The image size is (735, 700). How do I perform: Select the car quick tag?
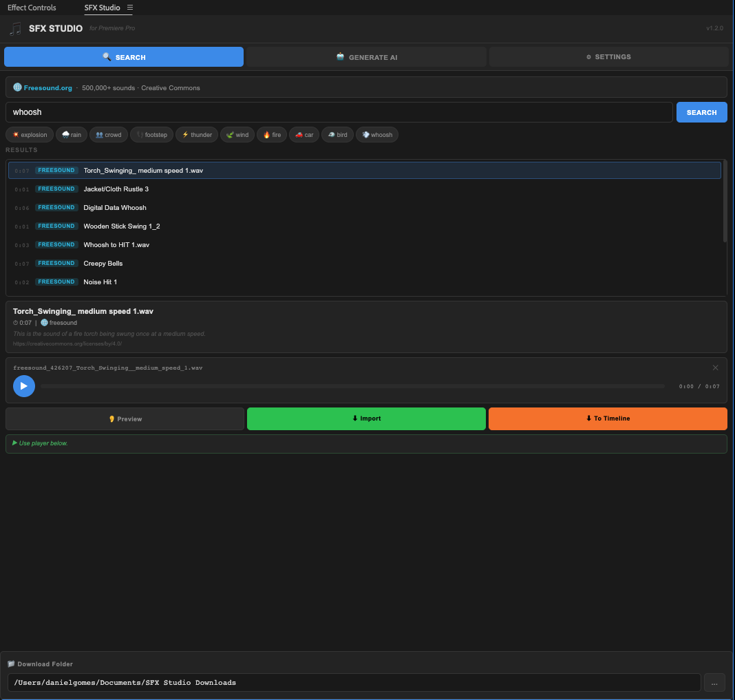pyautogui.click(x=304, y=134)
